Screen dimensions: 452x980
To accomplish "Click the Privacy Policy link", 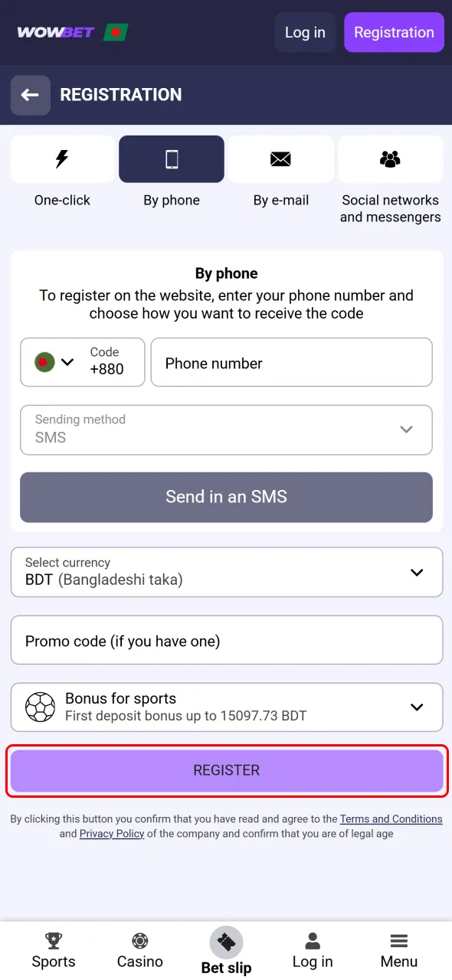I will point(111,834).
